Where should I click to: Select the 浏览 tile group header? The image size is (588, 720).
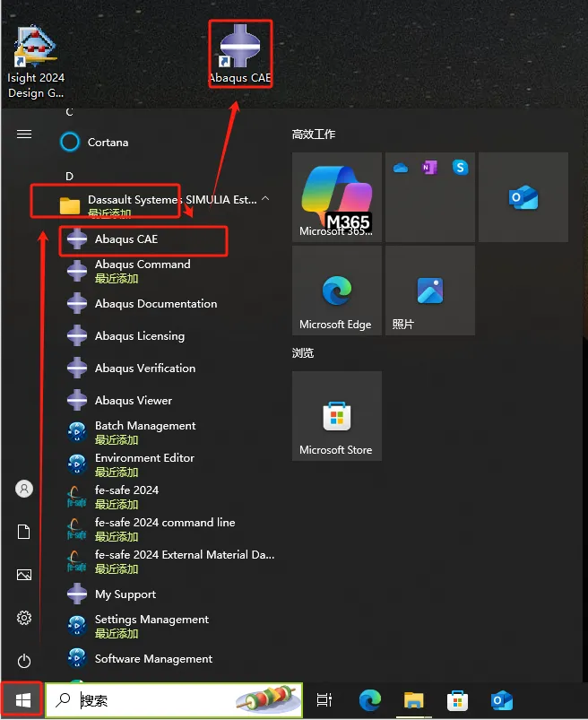[303, 352]
